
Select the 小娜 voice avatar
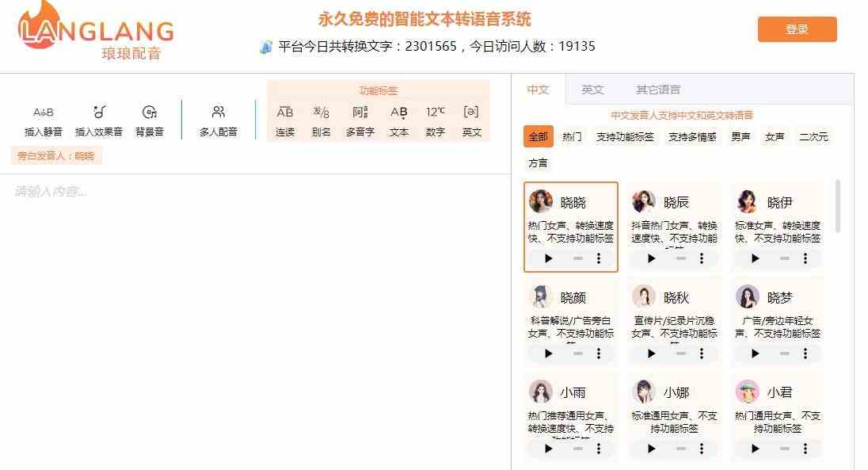[x=644, y=392]
